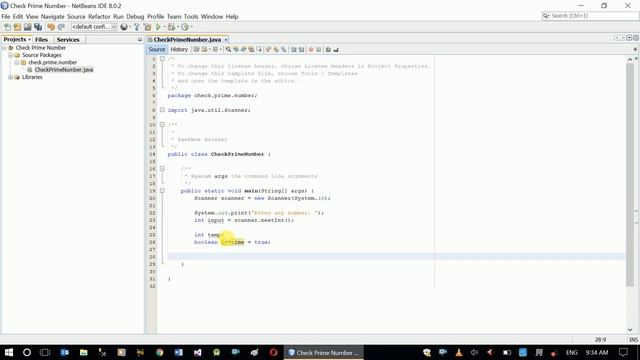The width and height of the screenshot is (640, 360).
Task: Click the Stop Macro Recording icon
Action: click(318, 49)
